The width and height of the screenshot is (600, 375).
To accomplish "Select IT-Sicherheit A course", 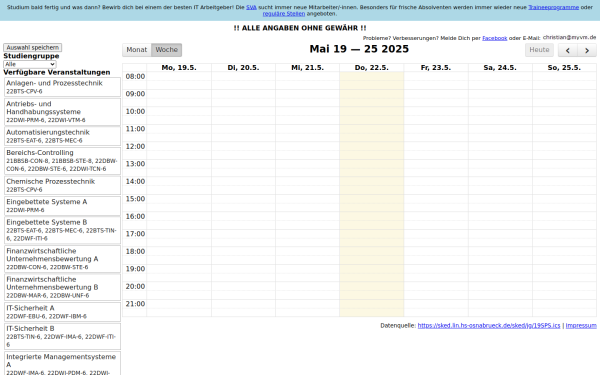I will pos(62,312).
